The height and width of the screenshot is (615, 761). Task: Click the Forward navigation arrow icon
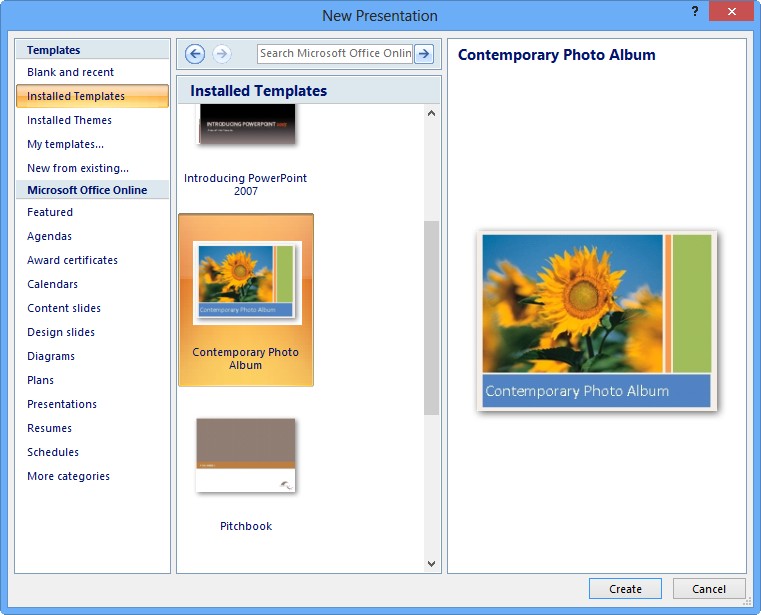coord(222,54)
